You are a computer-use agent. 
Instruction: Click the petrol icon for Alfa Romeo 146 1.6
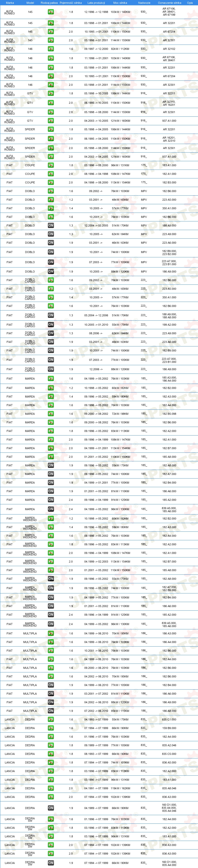point(51,49)
